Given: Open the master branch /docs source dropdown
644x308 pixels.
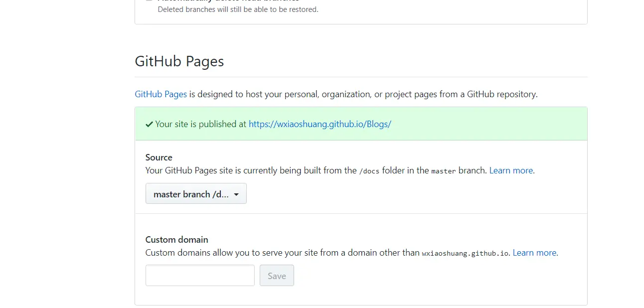Looking at the screenshot, I should [x=196, y=194].
